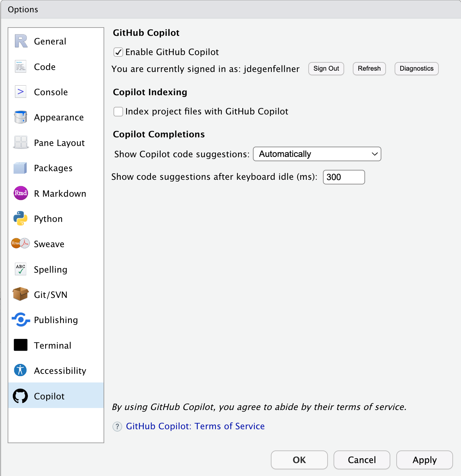The height and width of the screenshot is (476, 461).
Task: Click the Git/SVN cardboard box icon
Action: [x=21, y=294]
